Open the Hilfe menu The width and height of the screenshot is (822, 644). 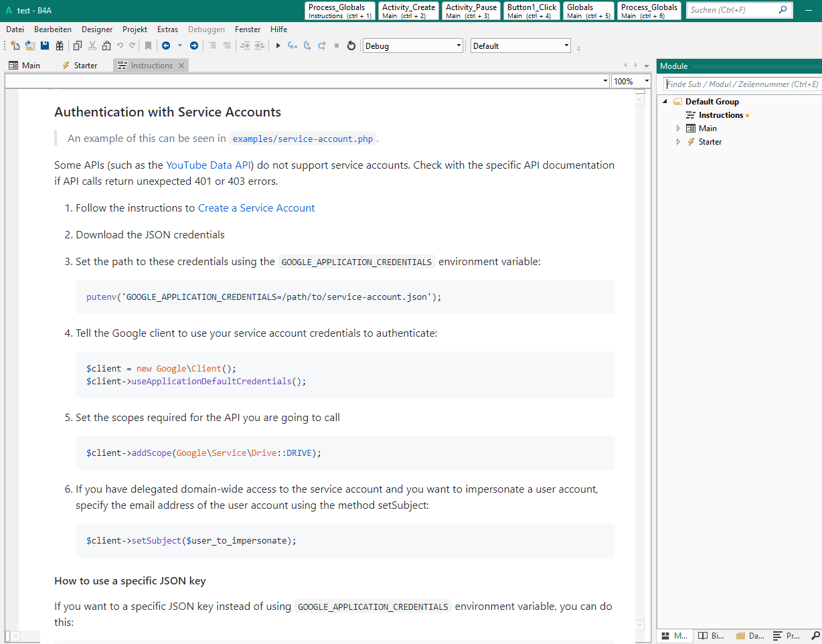pos(279,29)
